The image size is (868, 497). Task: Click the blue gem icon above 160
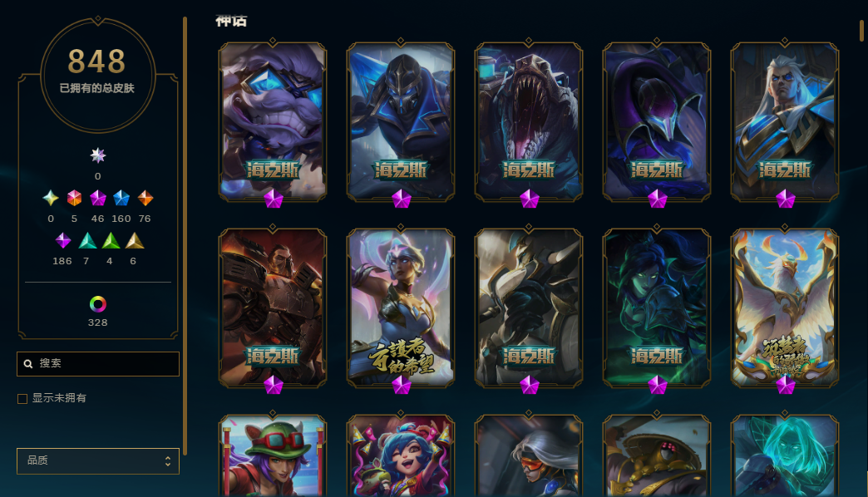pyautogui.click(x=121, y=198)
